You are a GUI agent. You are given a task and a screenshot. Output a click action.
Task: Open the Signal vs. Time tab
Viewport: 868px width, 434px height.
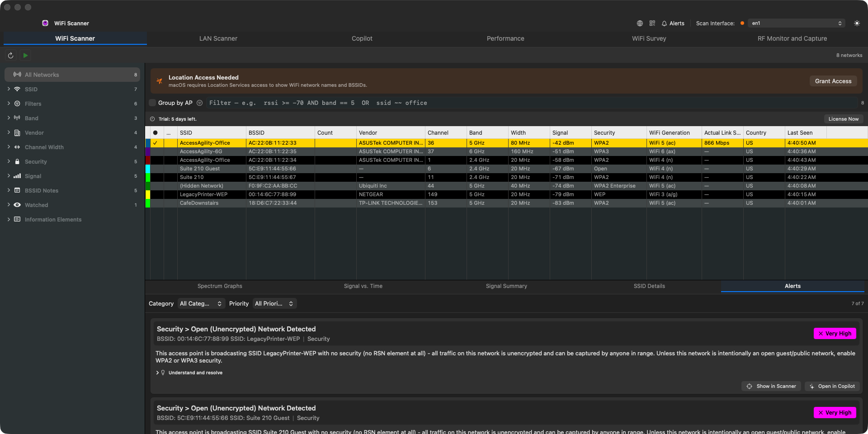point(363,286)
